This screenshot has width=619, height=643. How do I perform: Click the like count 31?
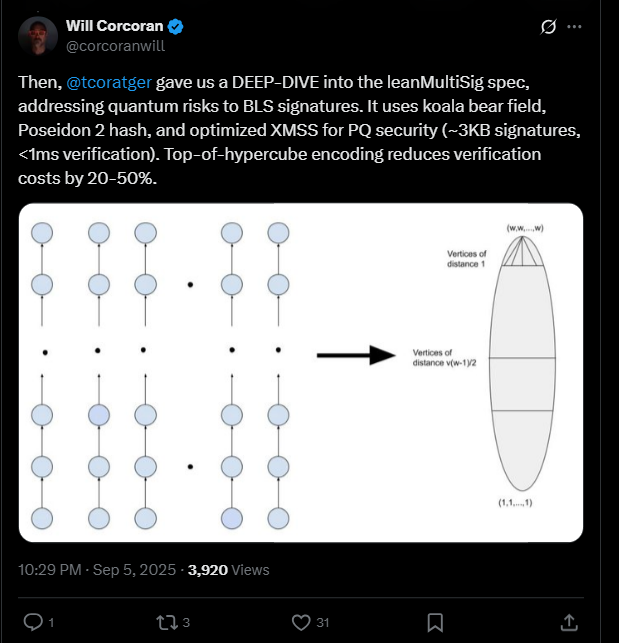click(x=323, y=622)
